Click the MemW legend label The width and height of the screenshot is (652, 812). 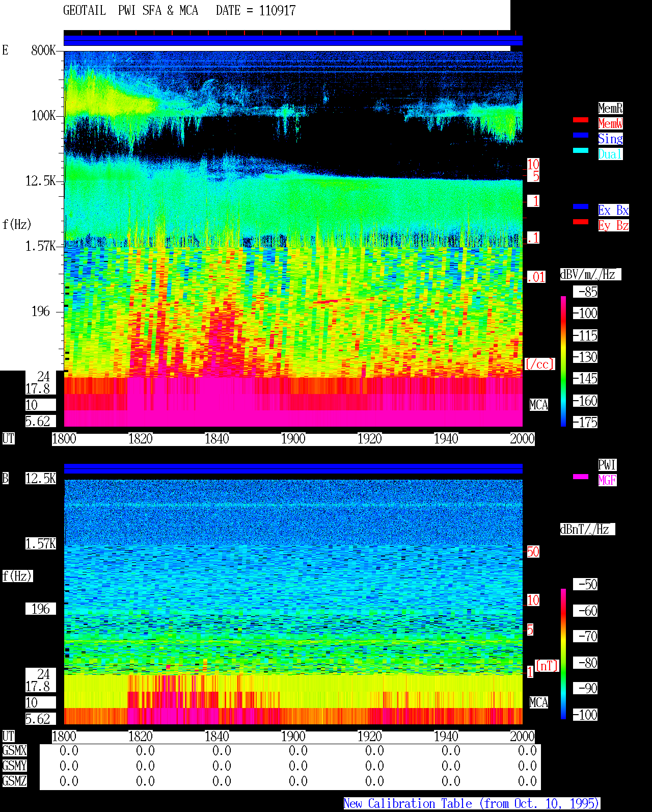(x=610, y=123)
